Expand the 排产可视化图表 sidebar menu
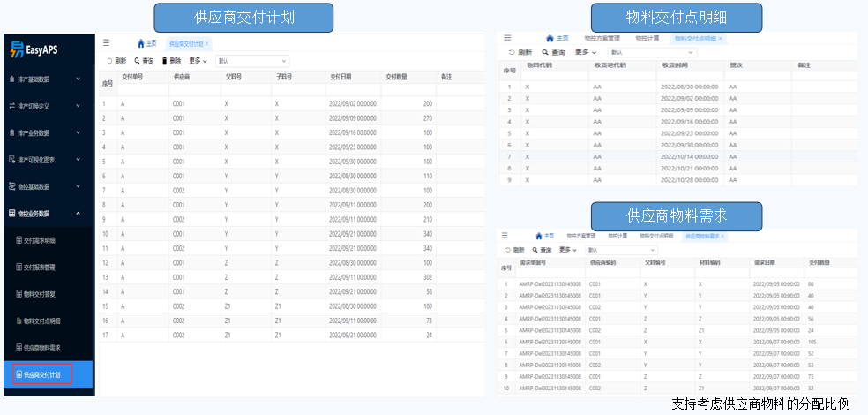This screenshot has width=868, height=415. click(46, 160)
